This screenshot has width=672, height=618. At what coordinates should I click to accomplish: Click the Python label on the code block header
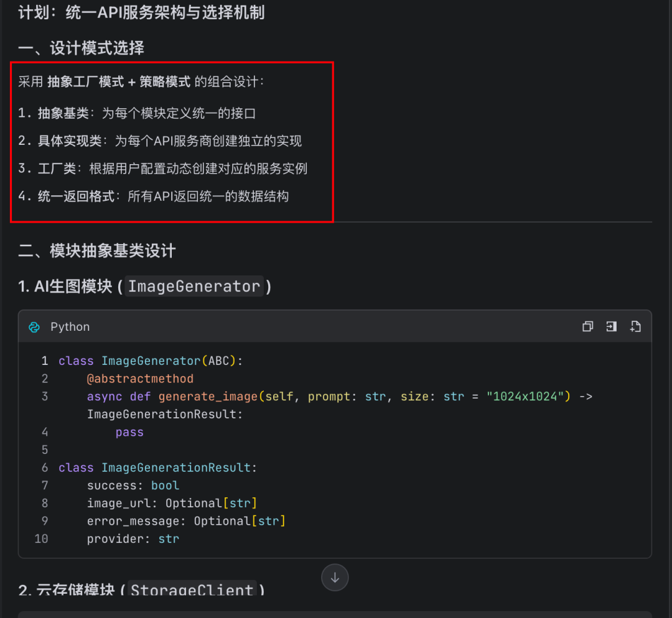[x=70, y=326]
